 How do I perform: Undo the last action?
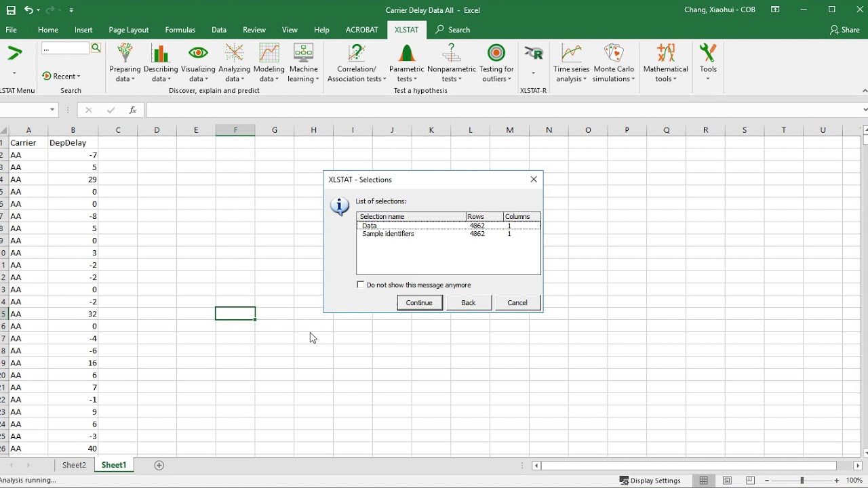pos(28,10)
